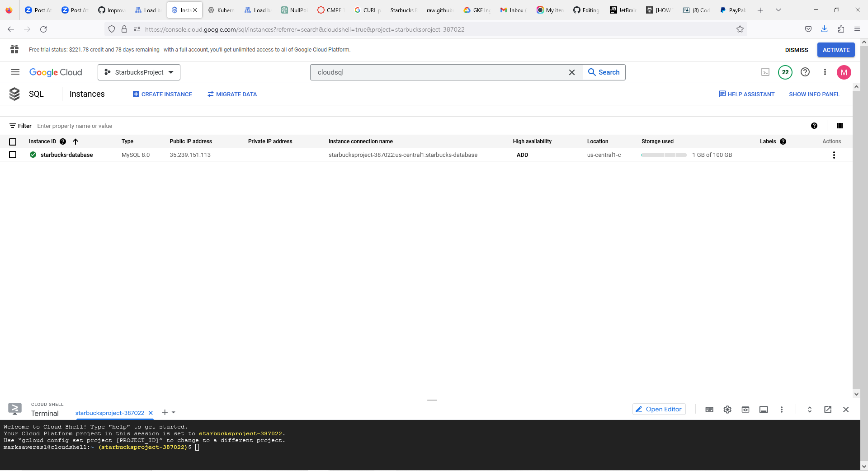
Task: Open actions menu for starbucks-database instance
Action: pyautogui.click(x=834, y=155)
